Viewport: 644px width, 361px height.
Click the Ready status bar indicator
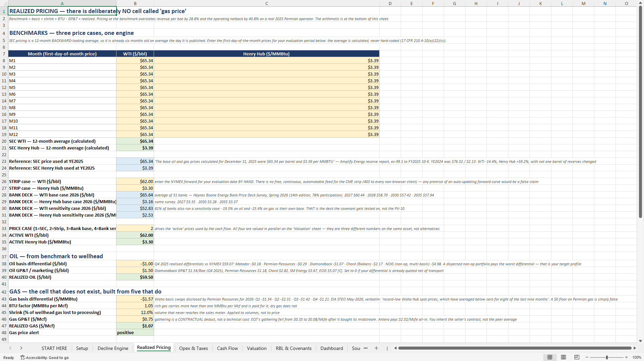coord(9,357)
